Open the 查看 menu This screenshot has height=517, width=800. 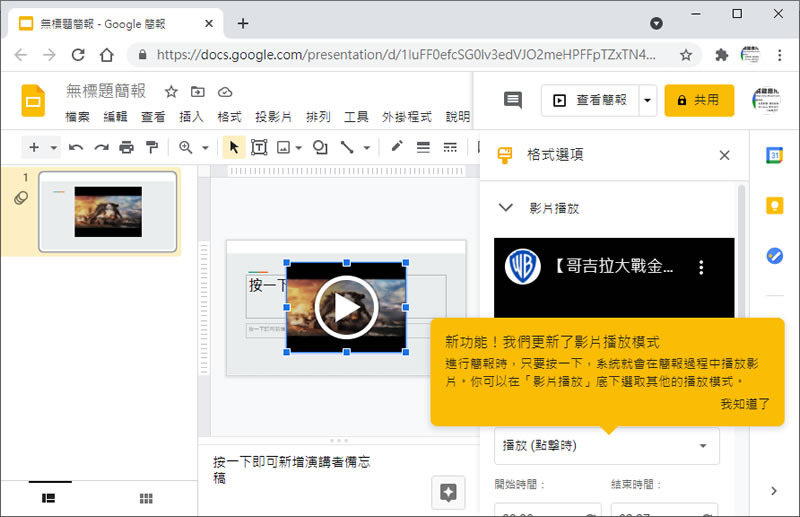click(x=153, y=117)
